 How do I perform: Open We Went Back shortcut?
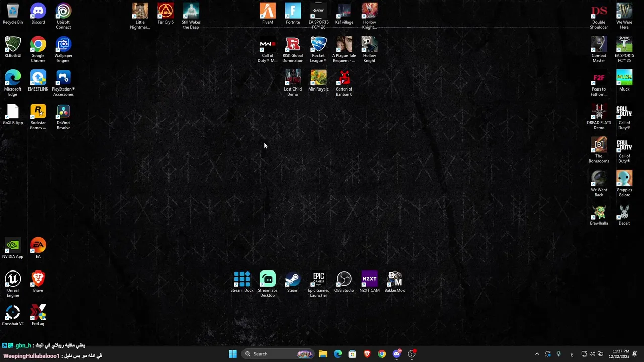(x=599, y=185)
